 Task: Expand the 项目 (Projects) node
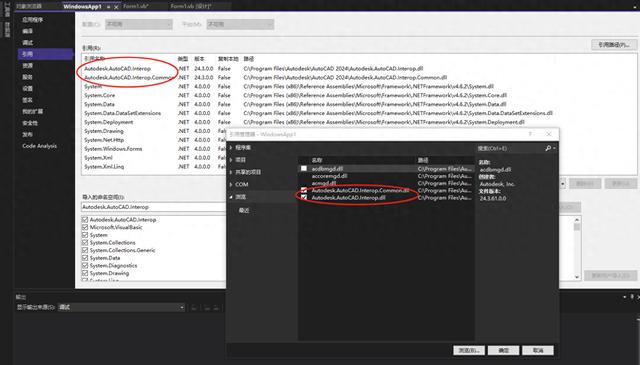[231, 160]
